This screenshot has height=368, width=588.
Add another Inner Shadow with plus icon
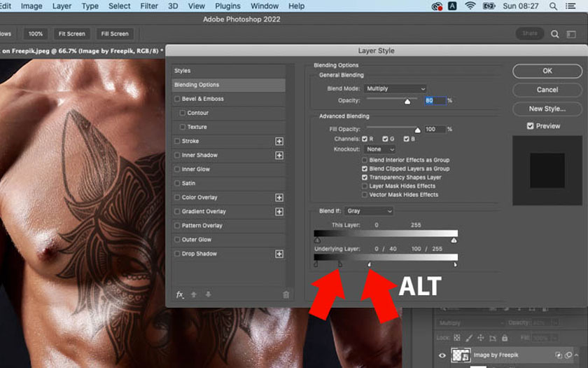pyautogui.click(x=279, y=156)
